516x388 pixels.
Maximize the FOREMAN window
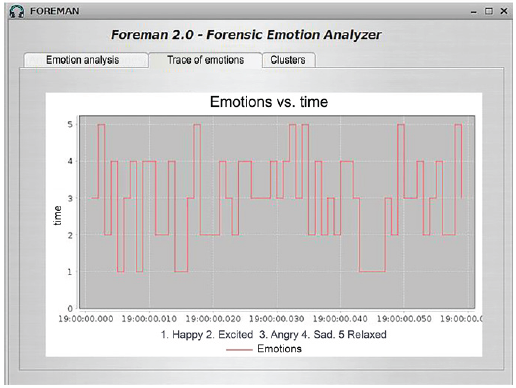pyautogui.click(x=489, y=11)
